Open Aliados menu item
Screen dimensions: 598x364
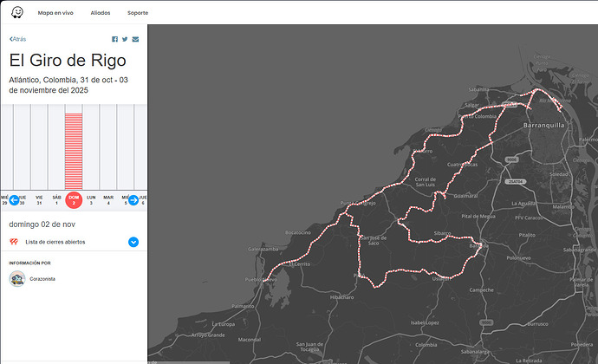coord(101,13)
